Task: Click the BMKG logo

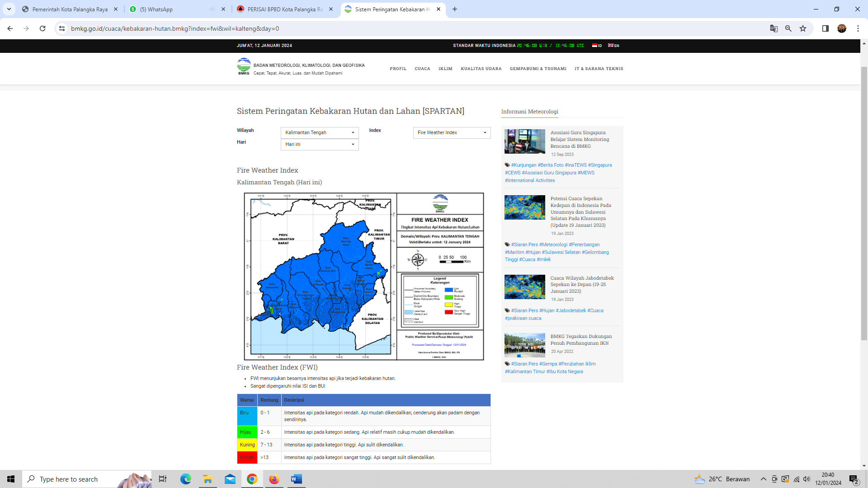Action: (x=244, y=66)
